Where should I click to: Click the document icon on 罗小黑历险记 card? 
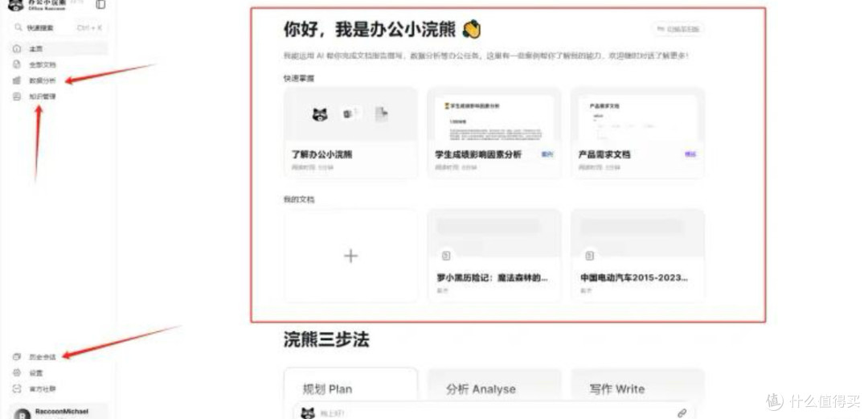tap(446, 256)
